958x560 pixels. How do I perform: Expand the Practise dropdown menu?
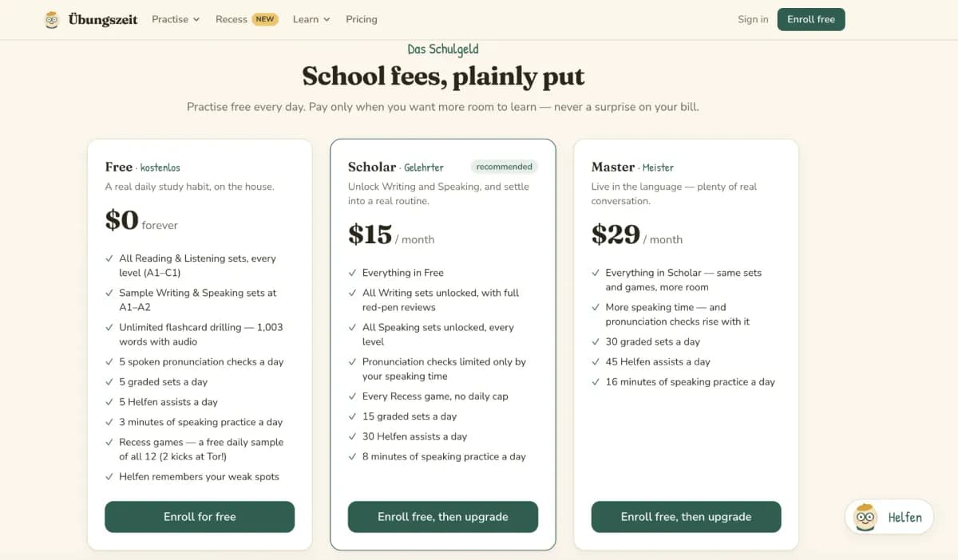(x=176, y=19)
